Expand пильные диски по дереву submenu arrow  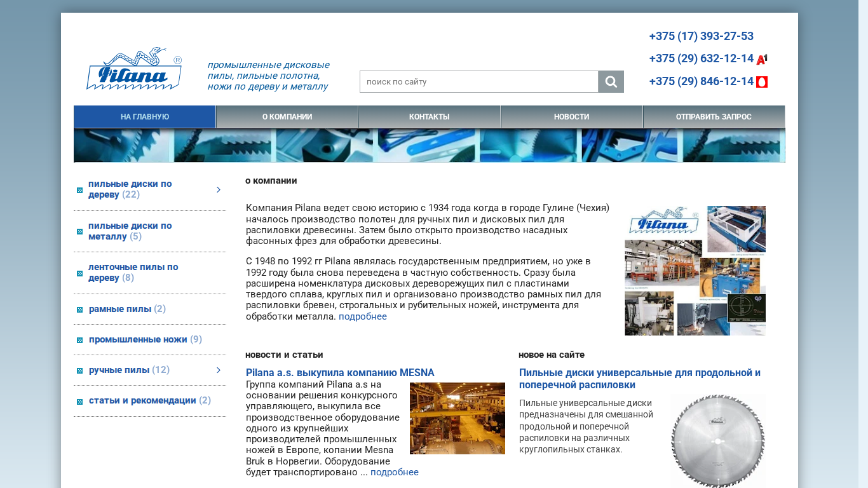coord(219,189)
